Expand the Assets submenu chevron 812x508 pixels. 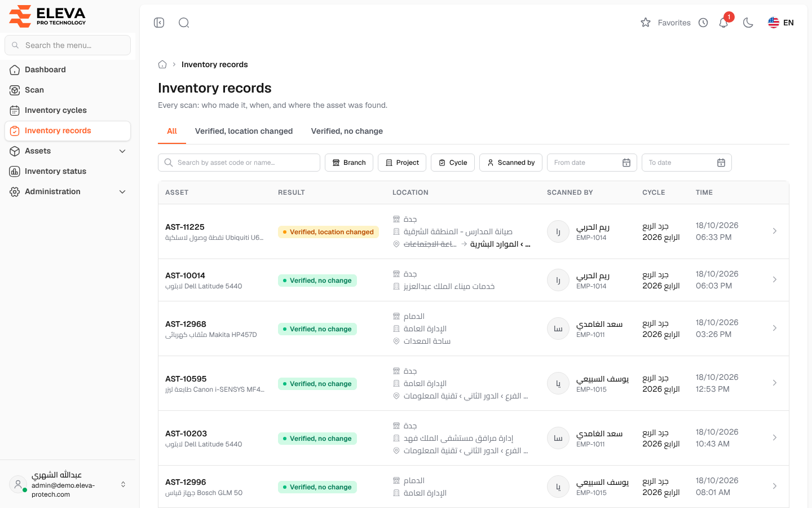coord(122,151)
